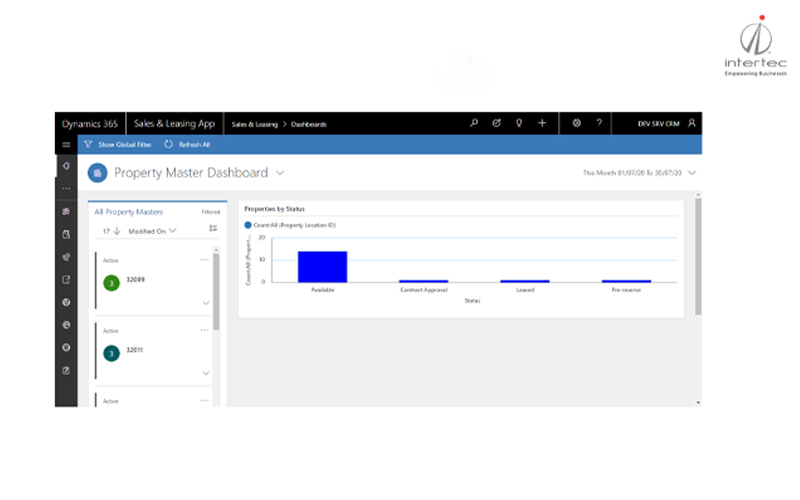The image size is (800, 500).
Task: Click the Properties by Status chart title
Action: (274, 209)
